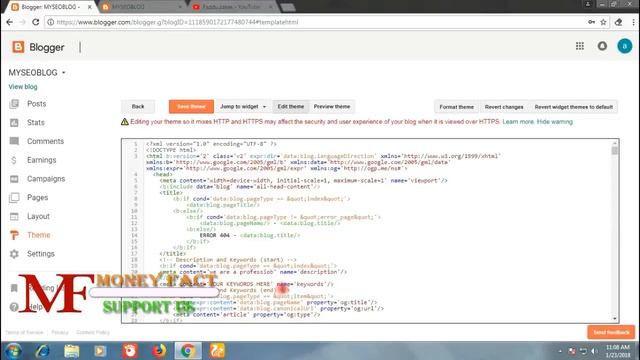Open the media player taskbar icon

click(x=100, y=351)
